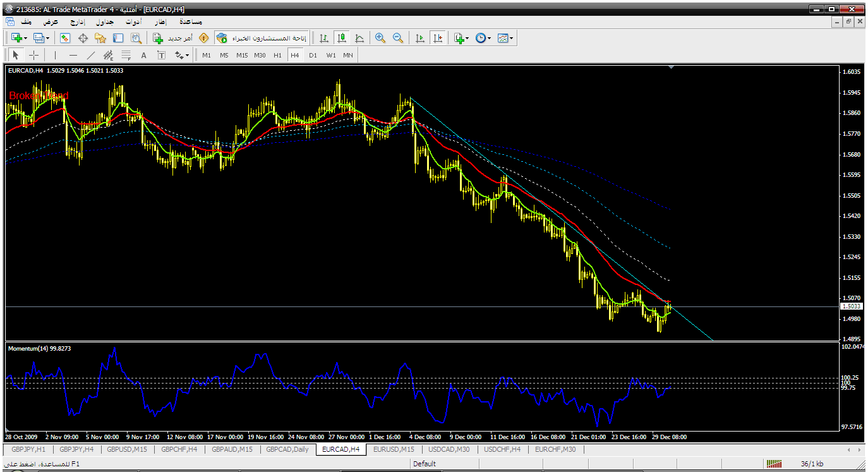Select the crosshair cursor tool
Screen dimensions: 868x472
[x=34, y=55]
